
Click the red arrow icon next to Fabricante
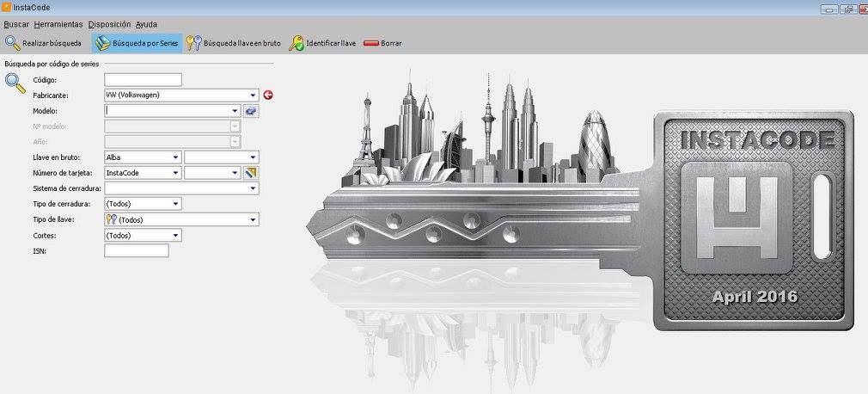point(268,95)
